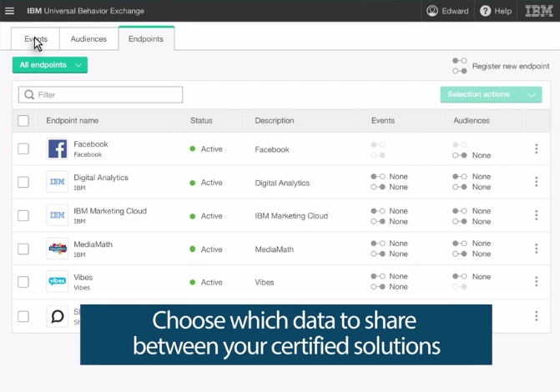560x392 pixels.
Task: Expand the All endpoints dropdown
Action: click(x=50, y=65)
